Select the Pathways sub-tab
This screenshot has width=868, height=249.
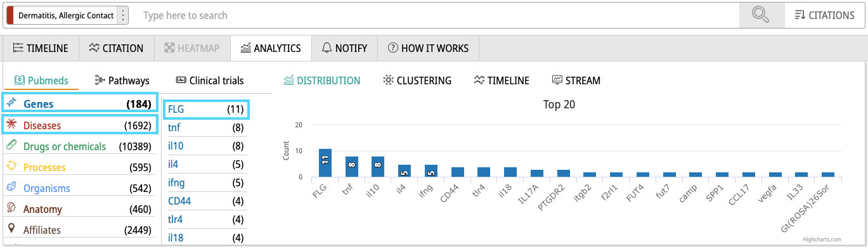pyautogui.click(x=122, y=80)
